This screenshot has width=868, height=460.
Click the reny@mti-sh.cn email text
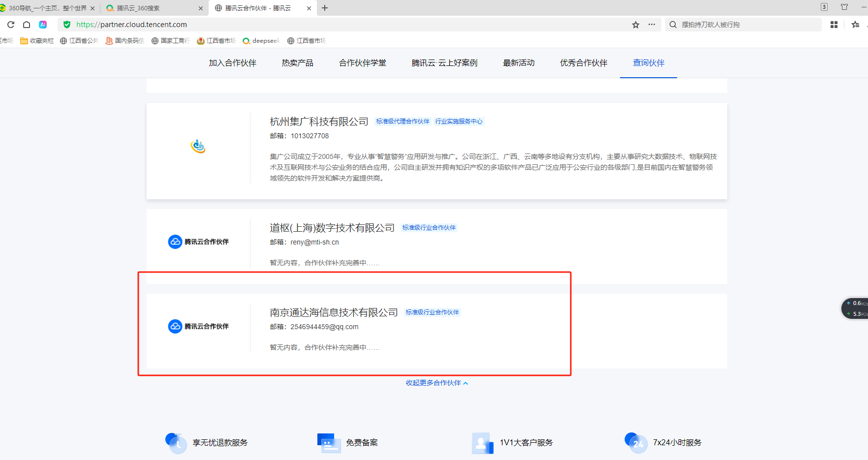click(314, 242)
